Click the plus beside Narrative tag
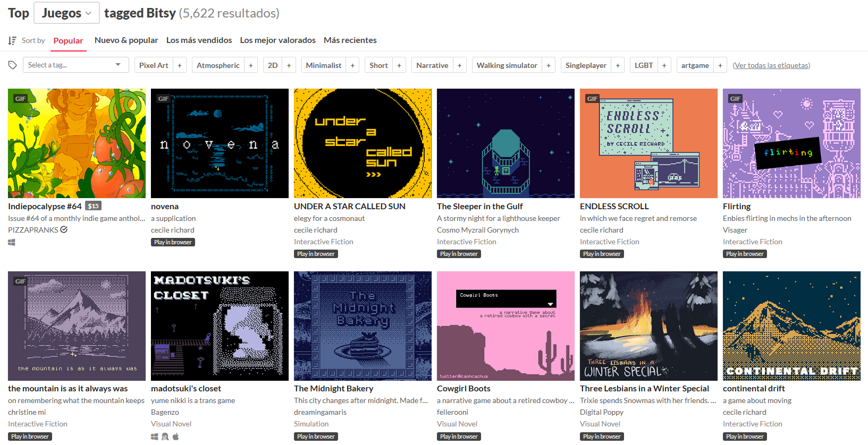 tap(460, 65)
